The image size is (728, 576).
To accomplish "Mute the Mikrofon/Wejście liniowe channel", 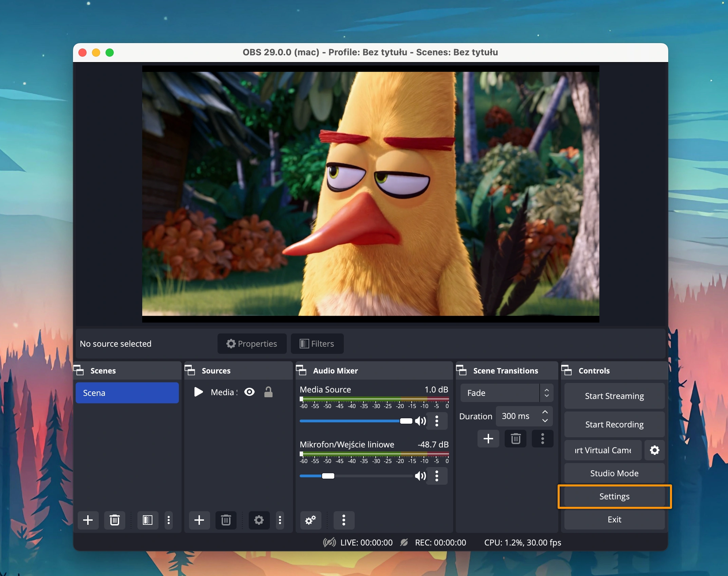I will click(420, 476).
